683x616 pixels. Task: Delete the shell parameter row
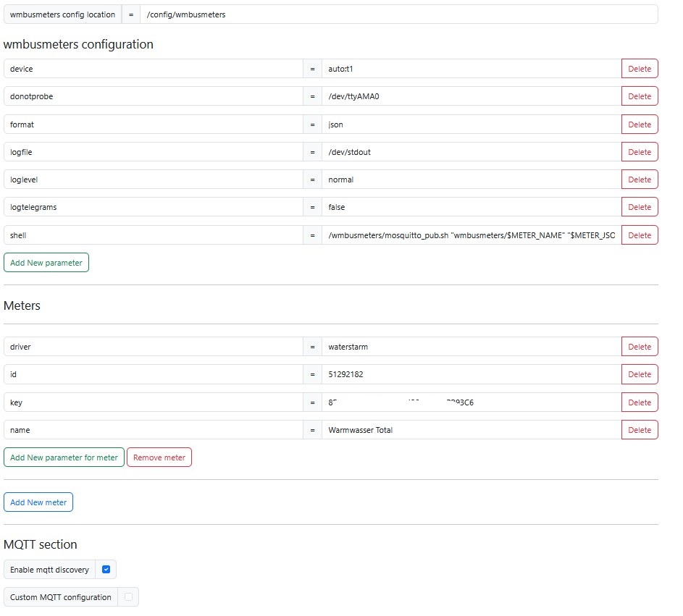(x=639, y=235)
